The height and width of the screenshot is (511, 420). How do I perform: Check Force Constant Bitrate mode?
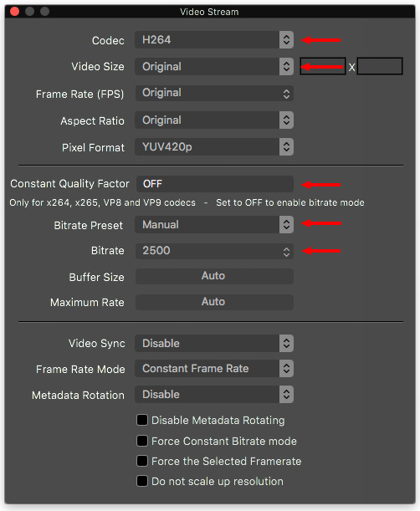142,441
